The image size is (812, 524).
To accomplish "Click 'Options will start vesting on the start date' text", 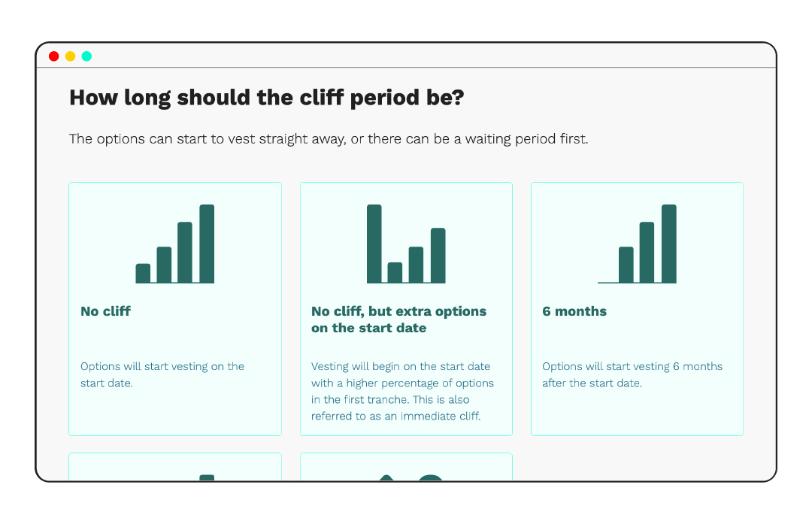I will pos(162,374).
